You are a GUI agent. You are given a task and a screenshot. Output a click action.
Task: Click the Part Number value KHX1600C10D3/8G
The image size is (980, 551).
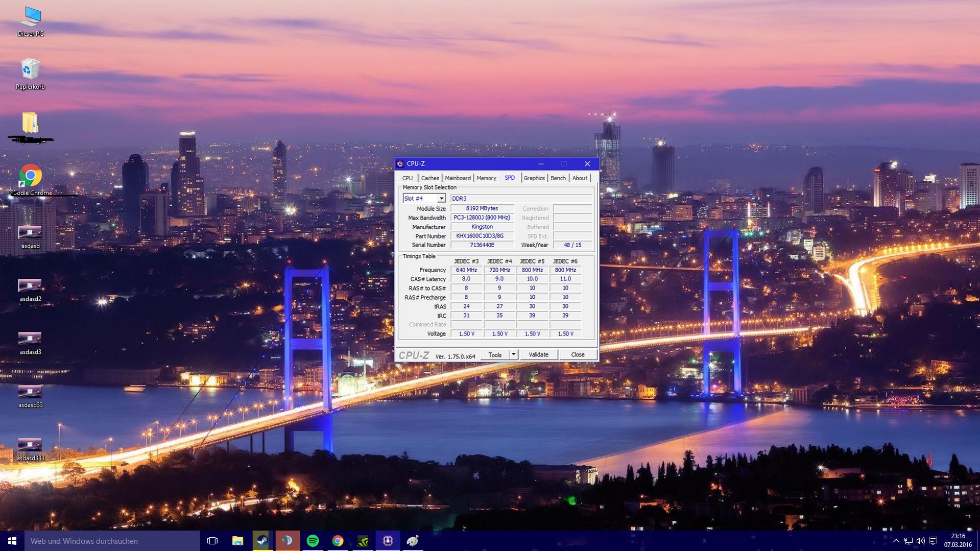tap(482, 236)
